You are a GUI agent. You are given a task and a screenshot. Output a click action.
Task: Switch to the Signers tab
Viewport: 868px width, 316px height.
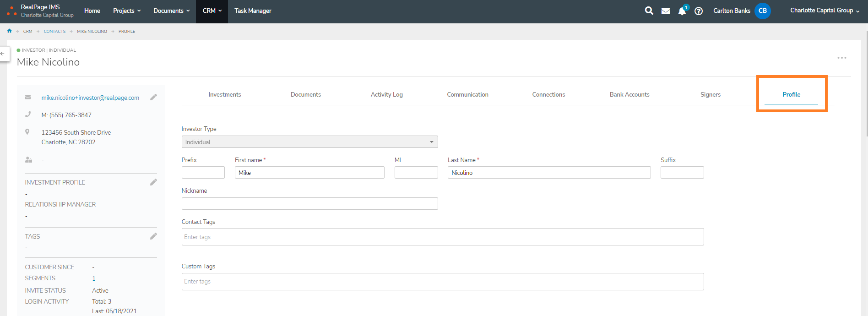coord(711,95)
